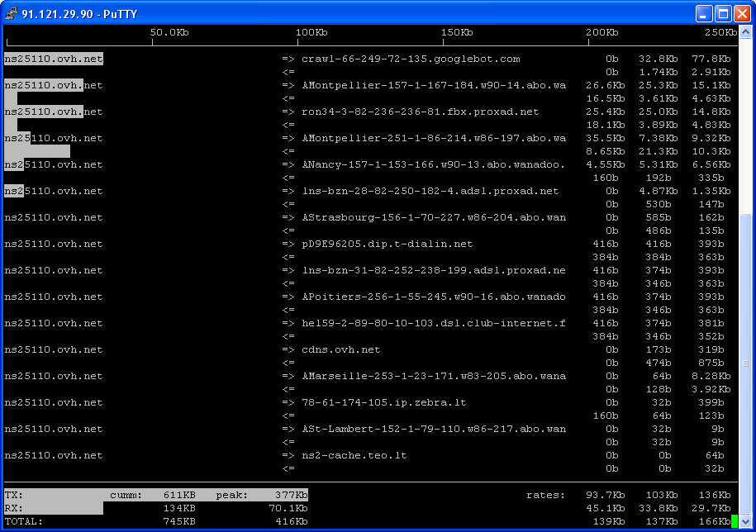This screenshot has width=756, height=532.
Task: Click the TX rate value 103Kb
Action: click(662, 496)
